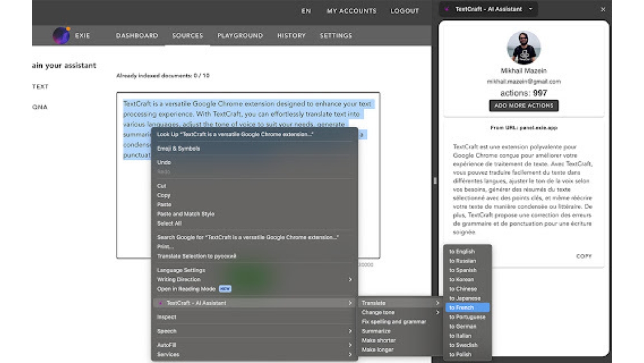644x363 pixels.
Task: Choose Paste and Match Style
Action: (x=254, y=214)
